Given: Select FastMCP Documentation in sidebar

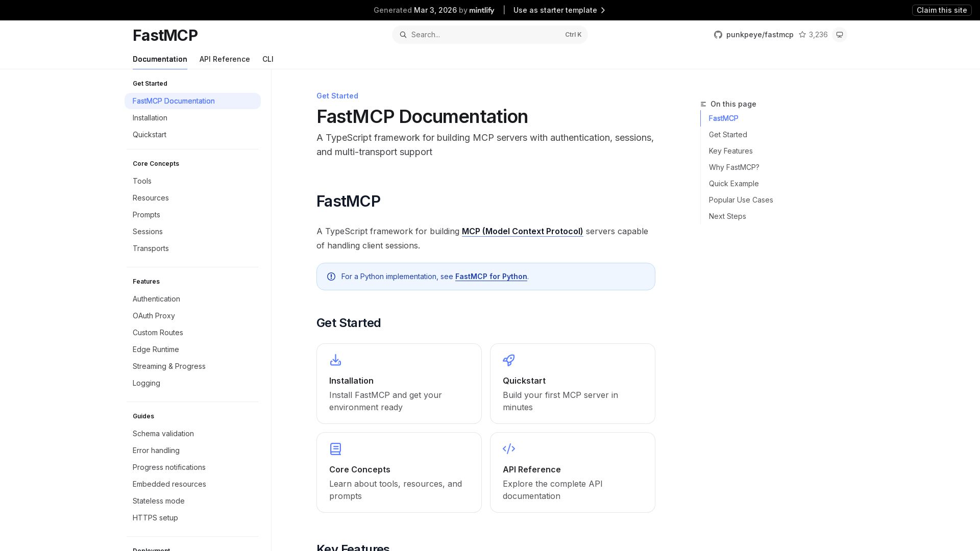Looking at the screenshot, I should click(x=192, y=101).
